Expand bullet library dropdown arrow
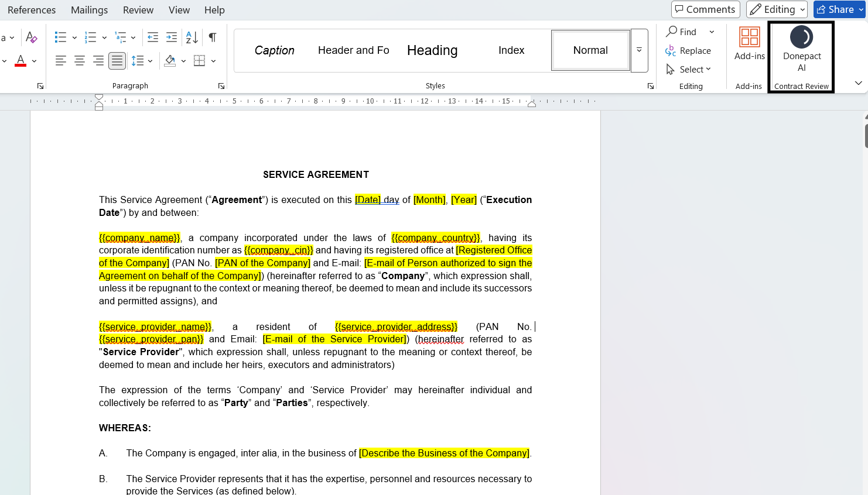Screen dimensions: 868x495 (x=74, y=37)
